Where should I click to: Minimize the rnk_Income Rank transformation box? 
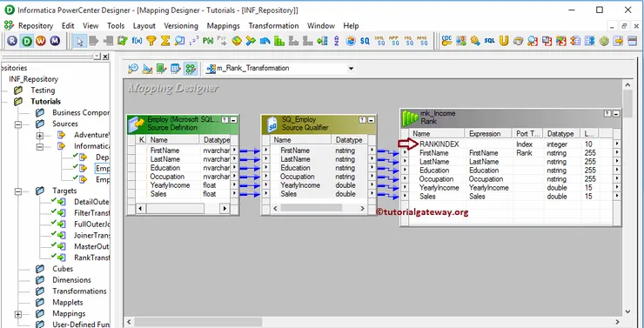click(x=616, y=114)
